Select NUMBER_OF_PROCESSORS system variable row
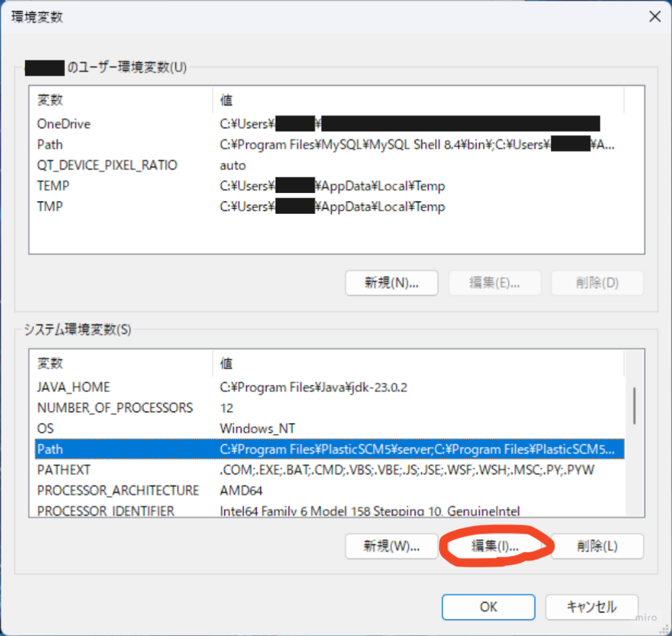The image size is (672, 636). click(115, 408)
